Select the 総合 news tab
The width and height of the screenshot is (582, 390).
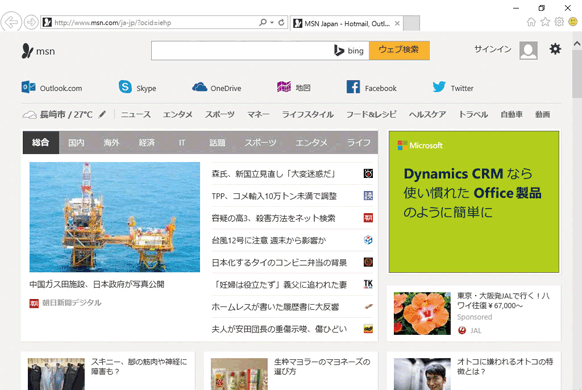tap(41, 142)
